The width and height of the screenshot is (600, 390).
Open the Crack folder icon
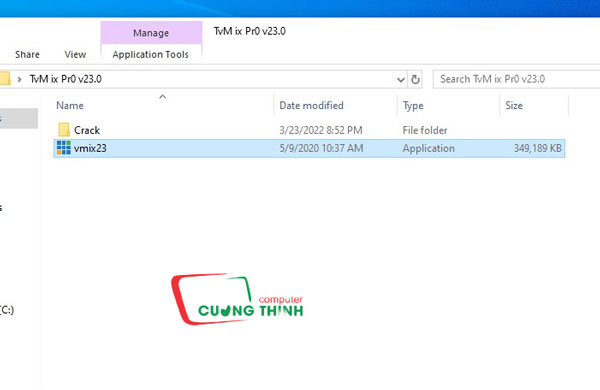click(x=64, y=130)
